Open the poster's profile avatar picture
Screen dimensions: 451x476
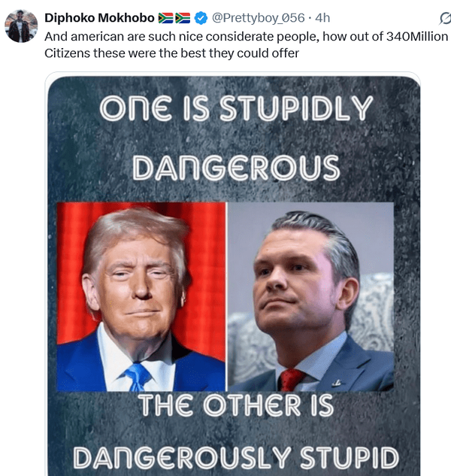(21, 26)
